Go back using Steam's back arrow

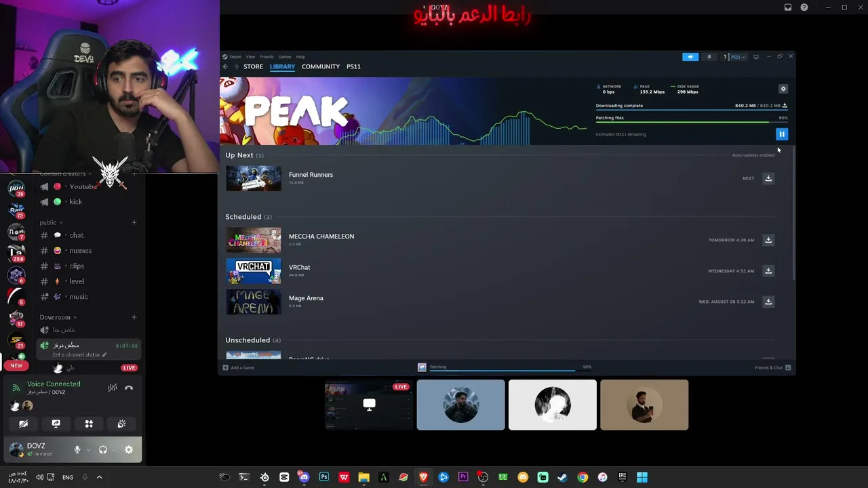pyautogui.click(x=226, y=66)
